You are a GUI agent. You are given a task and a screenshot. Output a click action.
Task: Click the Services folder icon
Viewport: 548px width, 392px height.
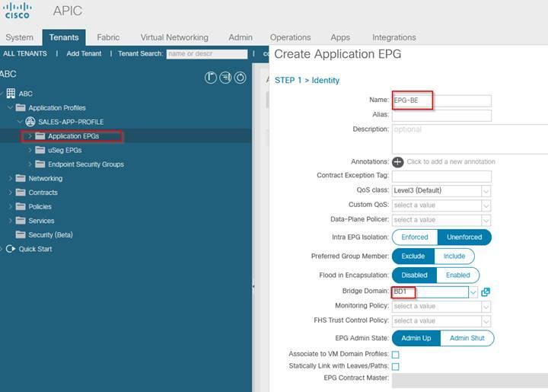click(21, 221)
